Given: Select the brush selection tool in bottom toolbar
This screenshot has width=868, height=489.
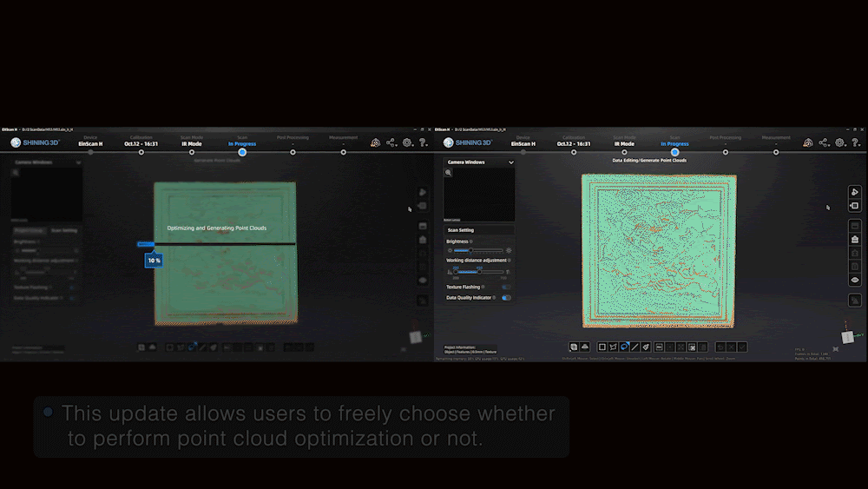Looking at the screenshot, I should click(647, 347).
